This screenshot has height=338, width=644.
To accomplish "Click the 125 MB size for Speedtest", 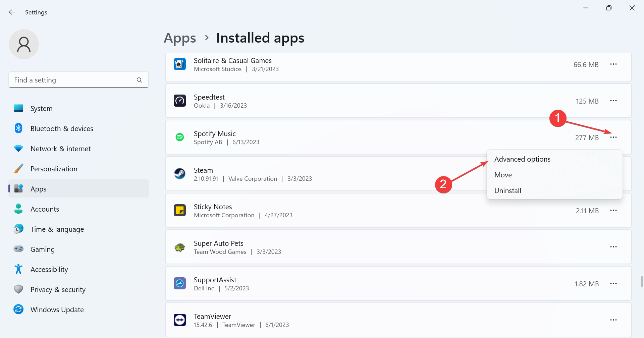I will [587, 101].
